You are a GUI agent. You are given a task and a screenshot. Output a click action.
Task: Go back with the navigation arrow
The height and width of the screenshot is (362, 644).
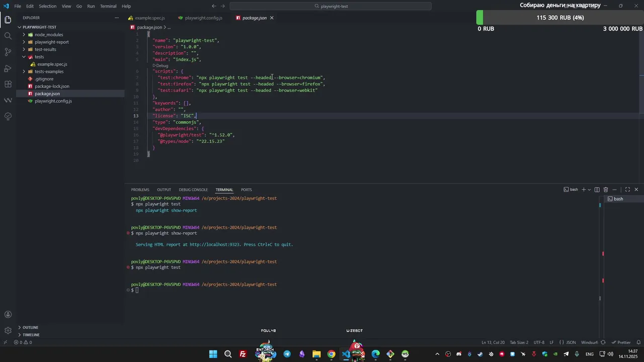pos(214,6)
